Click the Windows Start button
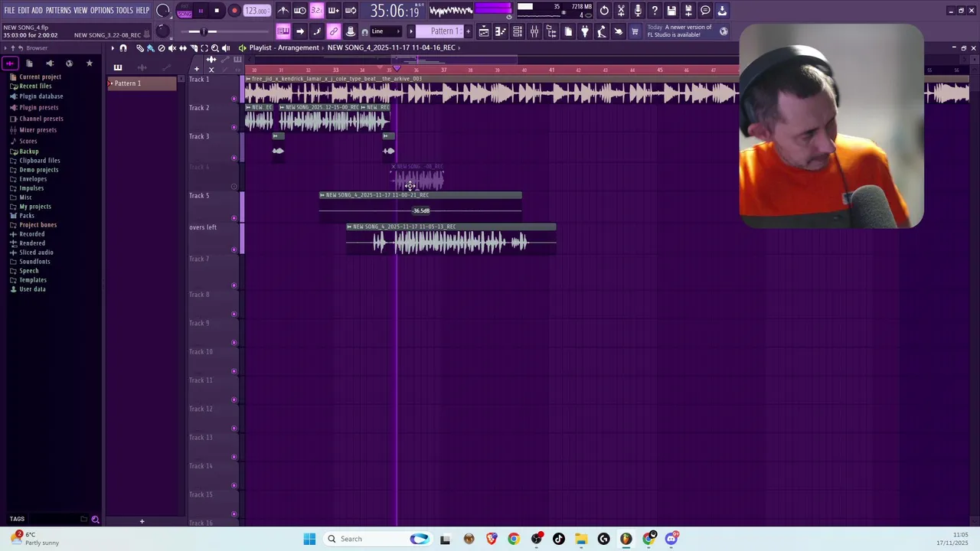 [309, 539]
